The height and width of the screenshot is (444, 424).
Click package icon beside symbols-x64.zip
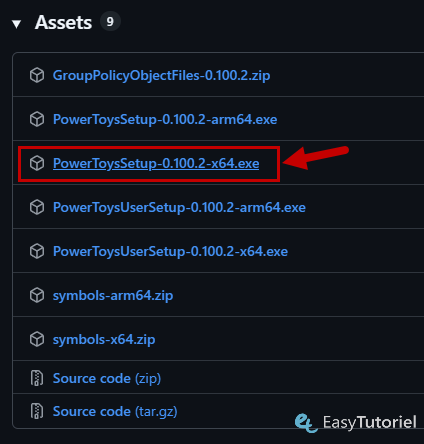click(x=37, y=339)
